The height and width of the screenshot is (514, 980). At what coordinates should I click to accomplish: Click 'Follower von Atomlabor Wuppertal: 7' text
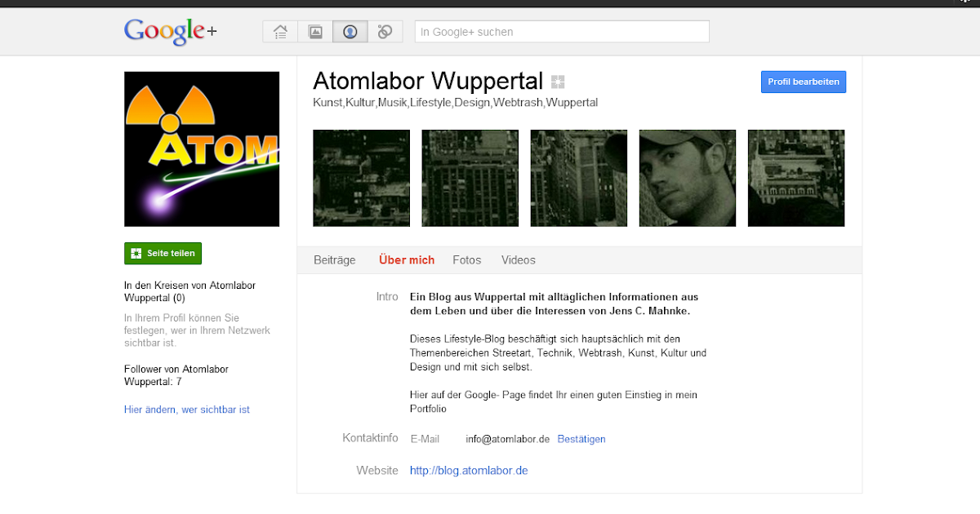[176, 375]
